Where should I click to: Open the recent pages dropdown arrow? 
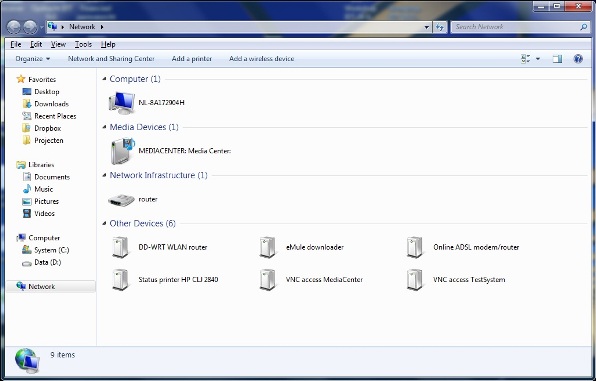pos(41,27)
